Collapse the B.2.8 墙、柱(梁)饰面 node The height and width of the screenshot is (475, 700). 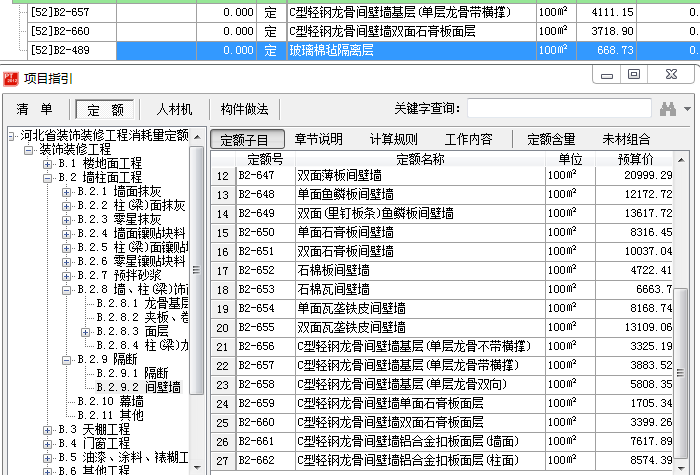pos(66,290)
